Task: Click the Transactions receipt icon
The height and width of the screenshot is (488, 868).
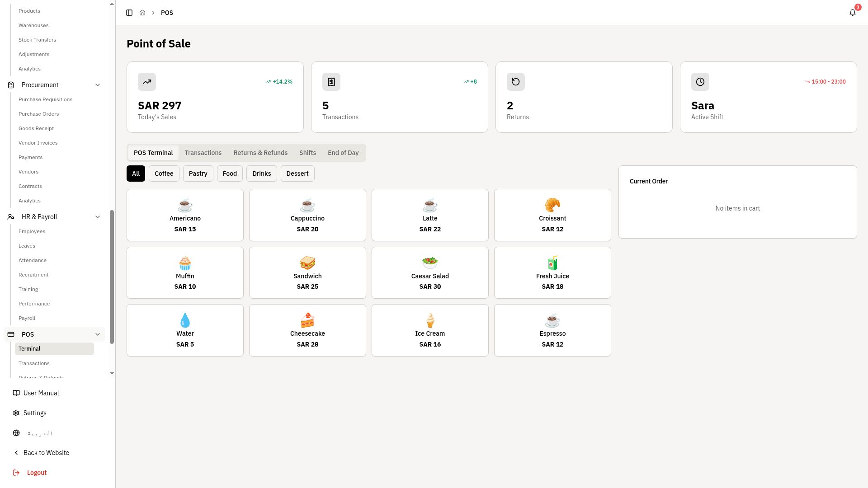Action: click(331, 82)
